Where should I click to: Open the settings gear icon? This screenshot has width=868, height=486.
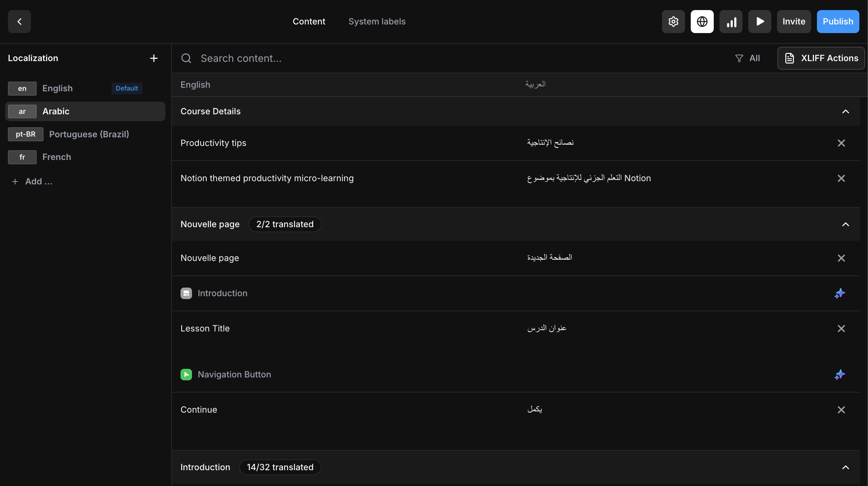[673, 22]
